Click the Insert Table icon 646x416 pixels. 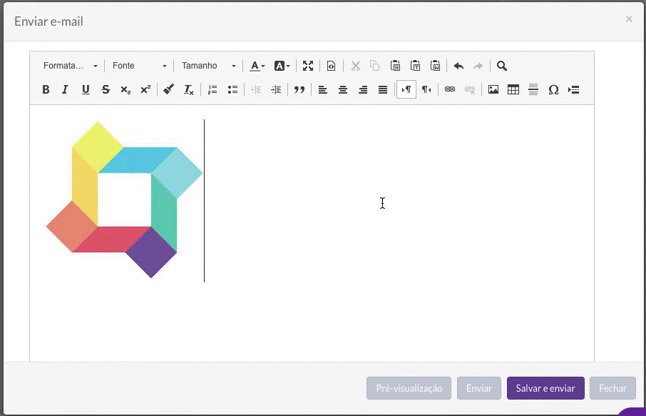point(513,89)
